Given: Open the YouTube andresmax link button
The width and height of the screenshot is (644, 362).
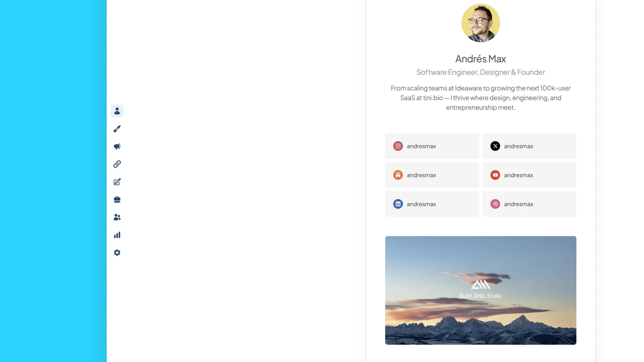Looking at the screenshot, I should [529, 175].
